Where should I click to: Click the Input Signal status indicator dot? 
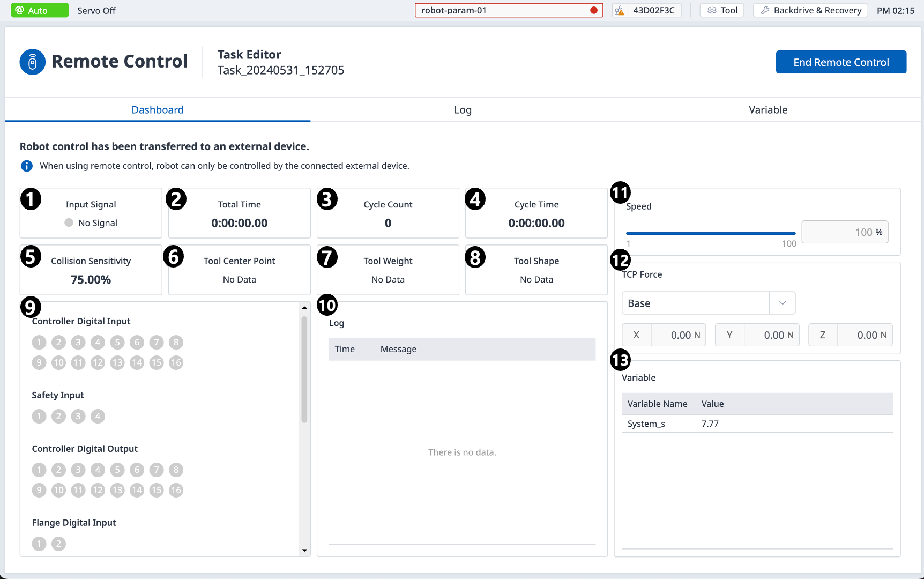pyautogui.click(x=69, y=222)
